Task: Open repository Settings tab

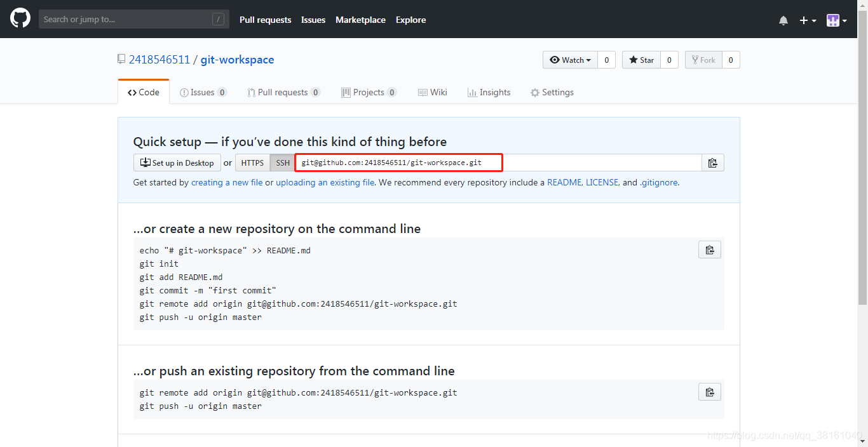Action: 552,92
